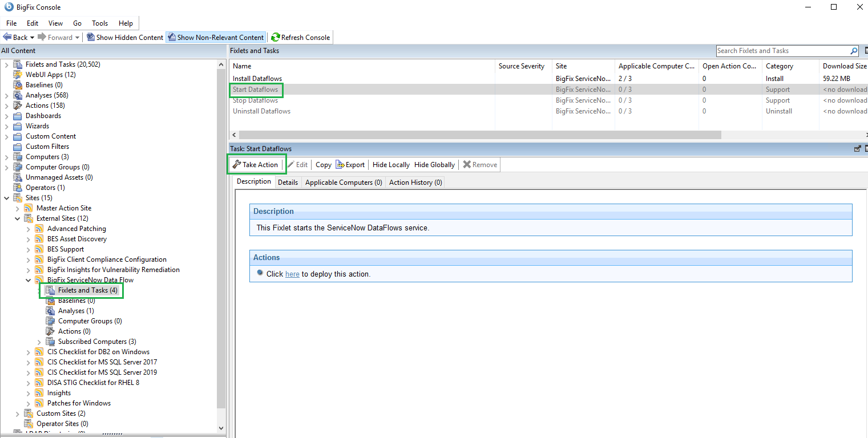This screenshot has height=438, width=868.
Task: Select the Stop Dataflows row
Action: 548,100
